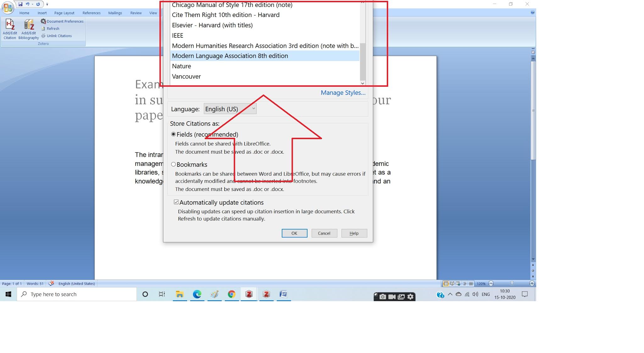
Task: Click the Unlink Citations icon
Action: (43, 36)
